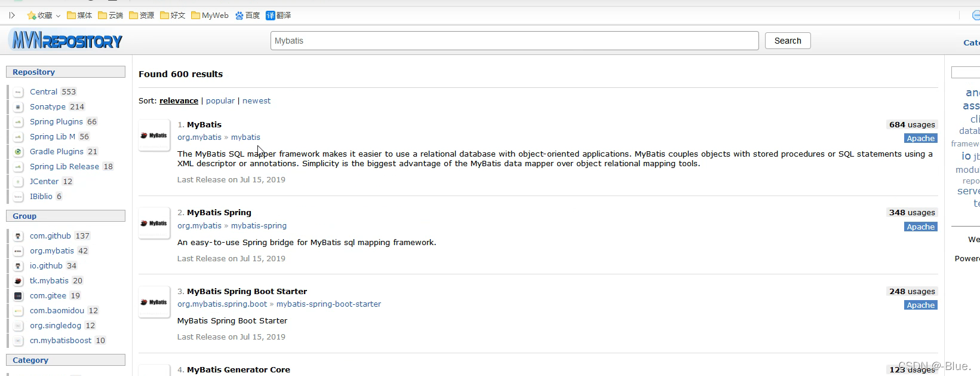Focus the Mybatis search input field

pos(515,41)
